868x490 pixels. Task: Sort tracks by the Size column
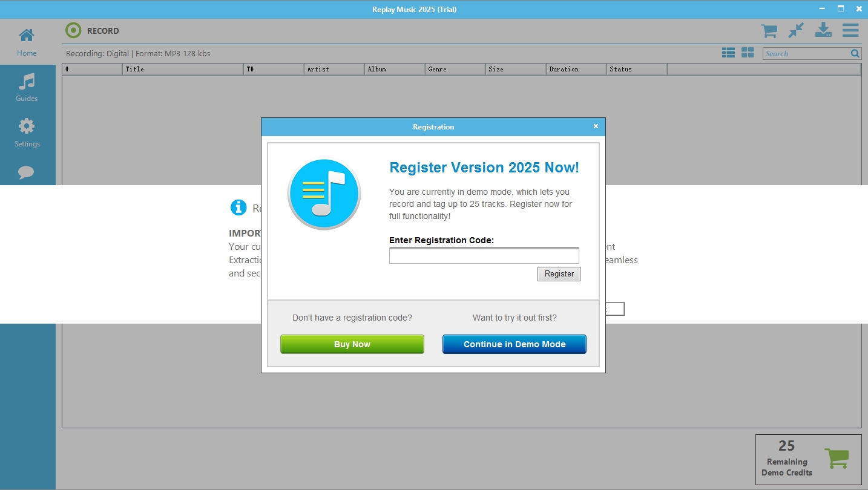pos(516,69)
